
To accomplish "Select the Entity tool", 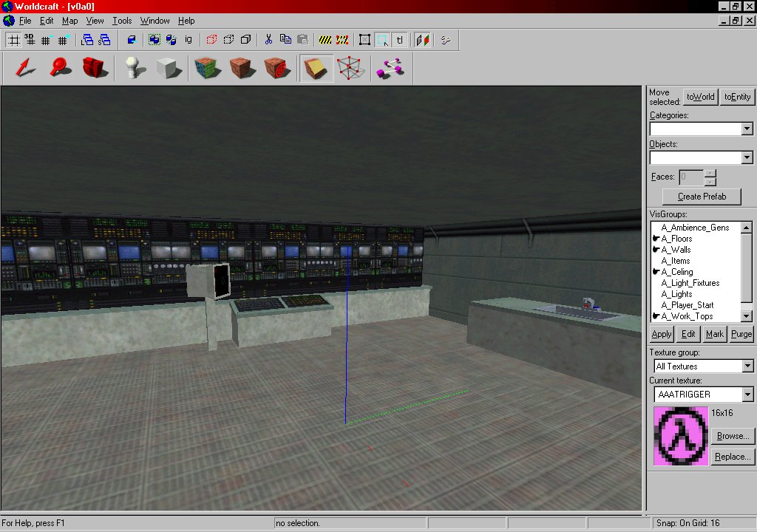I will [x=135, y=68].
